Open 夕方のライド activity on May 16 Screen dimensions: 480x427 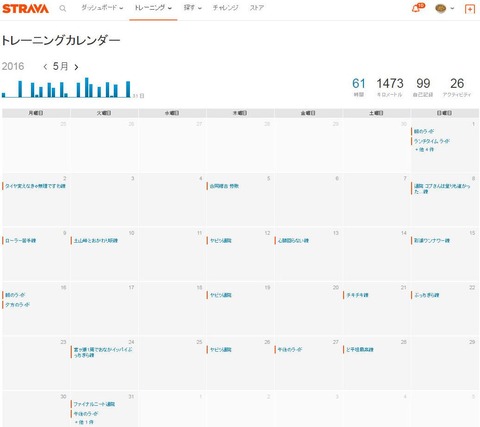(x=17, y=305)
